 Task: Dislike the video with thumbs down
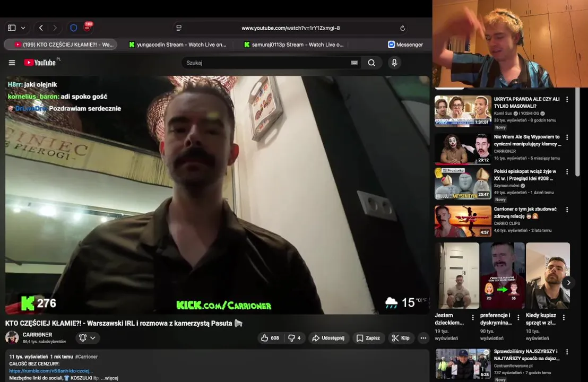pos(295,338)
